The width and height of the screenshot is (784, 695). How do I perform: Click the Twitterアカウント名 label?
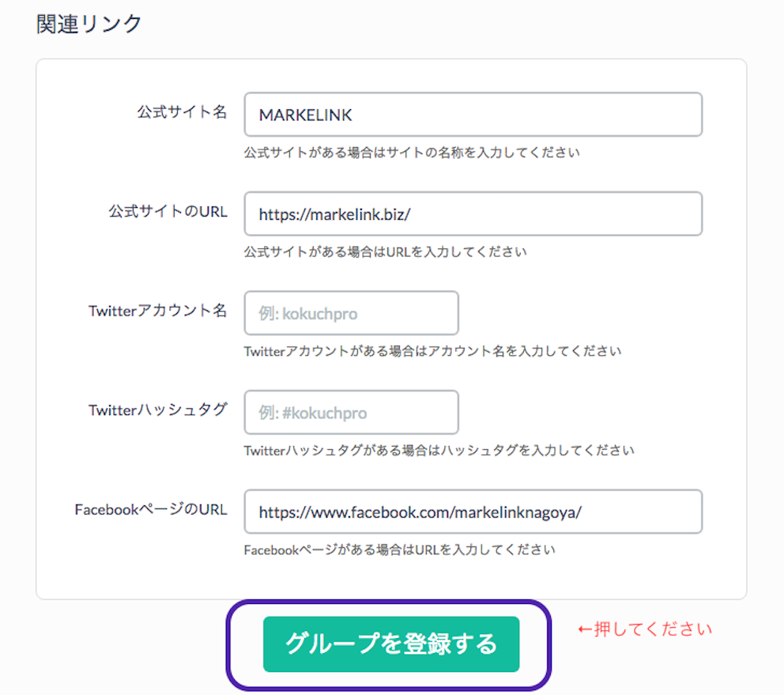(x=158, y=311)
